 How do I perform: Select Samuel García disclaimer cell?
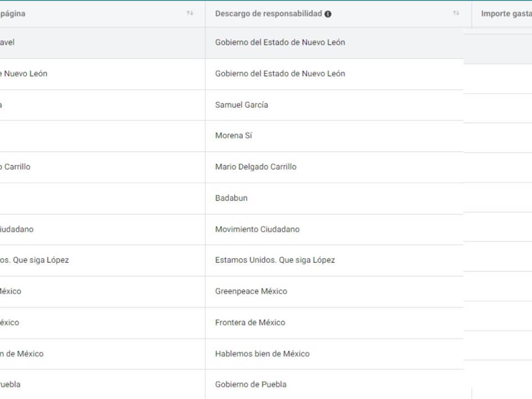pyautogui.click(x=242, y=105)
